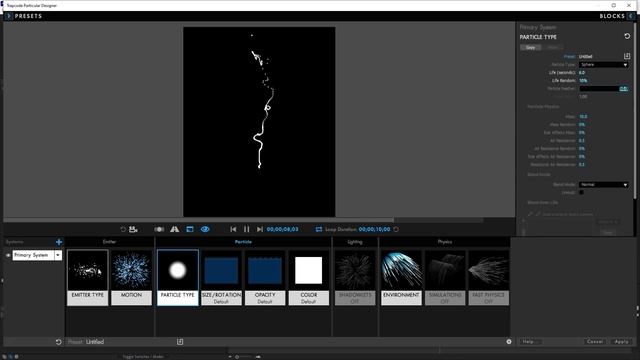
Task: Open the Motion block
Action: click(x=131, y=278)
